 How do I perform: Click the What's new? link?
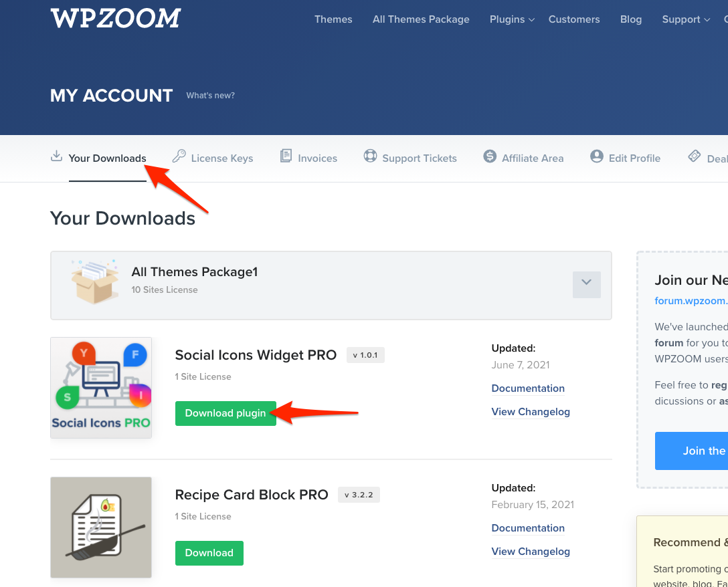[210, 96]
